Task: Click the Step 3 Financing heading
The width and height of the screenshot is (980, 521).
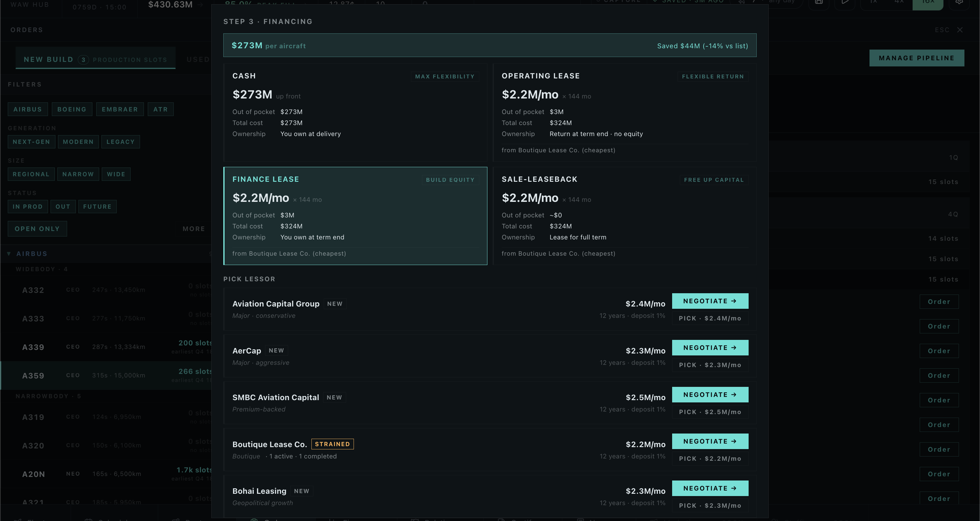Action: tap(268, 21)
